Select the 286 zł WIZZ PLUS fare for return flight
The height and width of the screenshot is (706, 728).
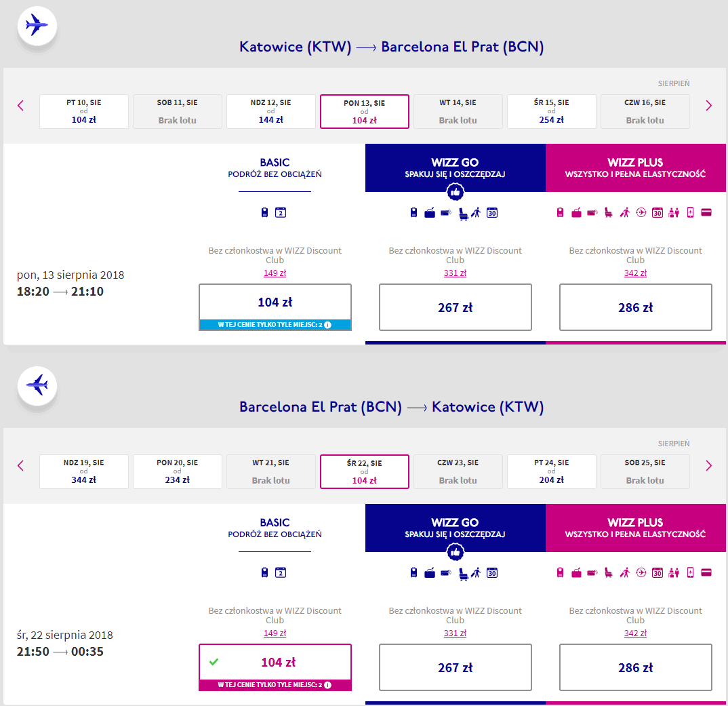point(635,667)
